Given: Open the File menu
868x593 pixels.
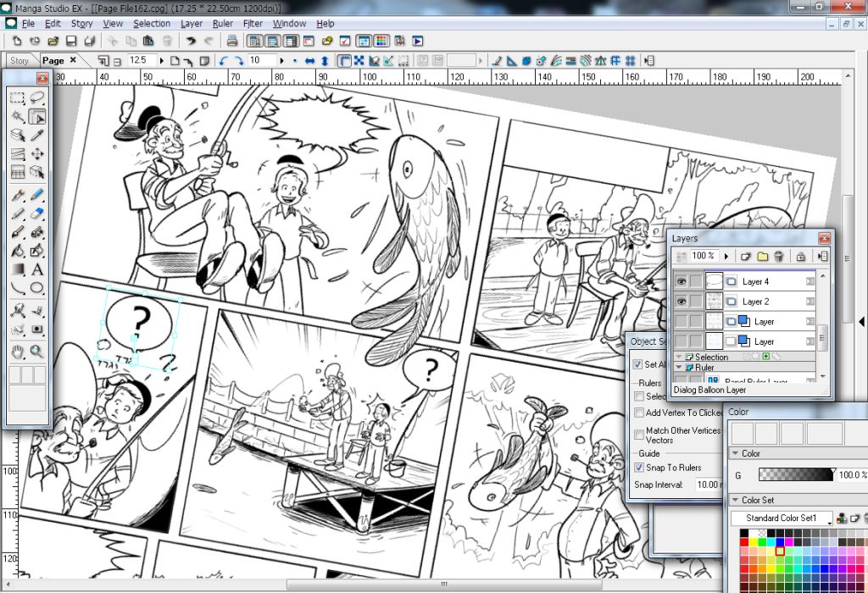Looking at the screenshot, I should [28, 24].
